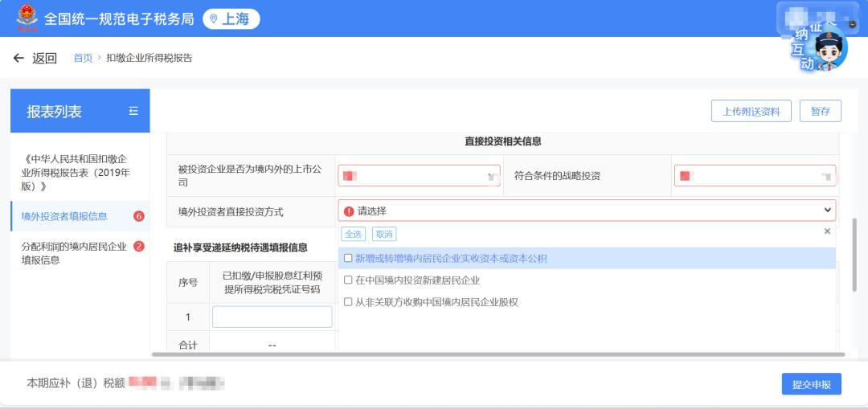Screen dimensions: 868x409
Task: Collapse the 报表列表 sidebar icon
Action: click(133, 111)
